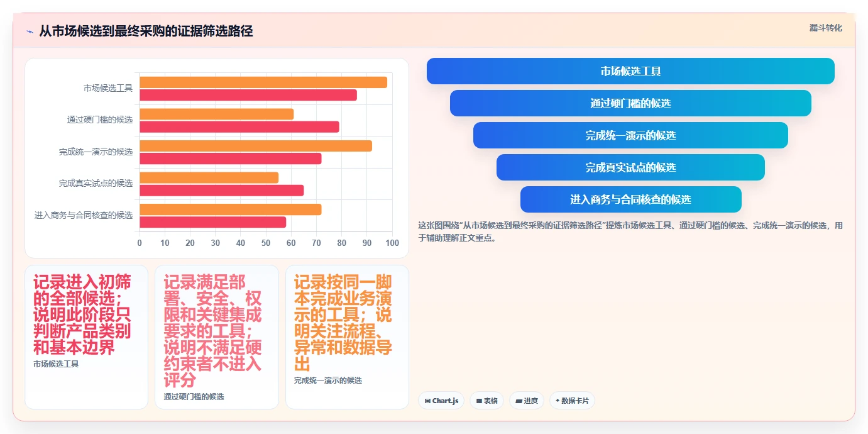Click the 漏斗转化 label at top right
The height and width of the screenshot is (434, 868).
pyautogui.click(x=825, y=28)
